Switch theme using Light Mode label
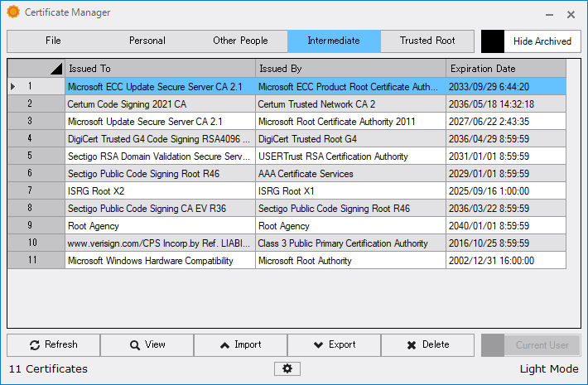The width and height of the screenshot is (588, 385). (x=549, y=369)
